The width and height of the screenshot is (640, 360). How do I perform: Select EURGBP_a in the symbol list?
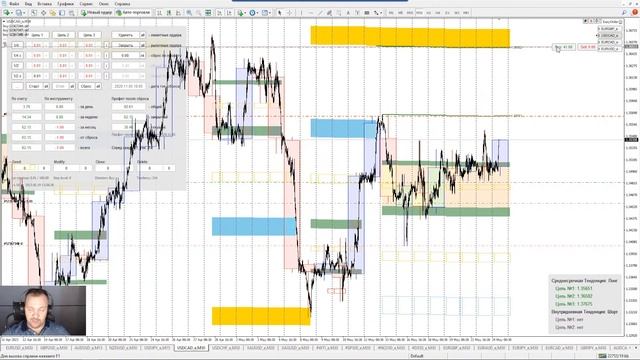(609, 29)
